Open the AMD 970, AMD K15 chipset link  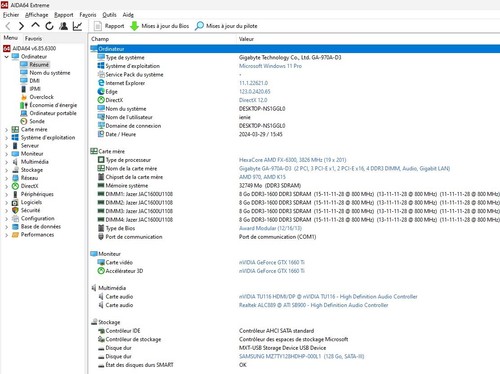262,177
